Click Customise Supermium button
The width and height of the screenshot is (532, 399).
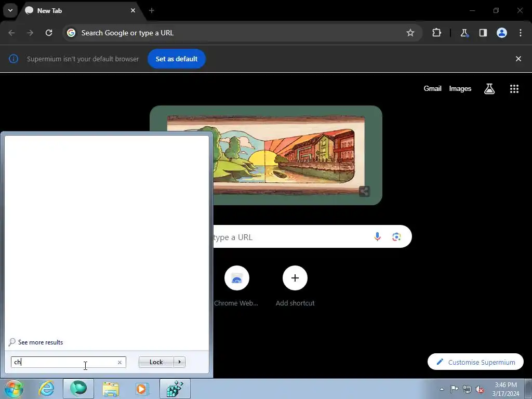pos(475,362)
